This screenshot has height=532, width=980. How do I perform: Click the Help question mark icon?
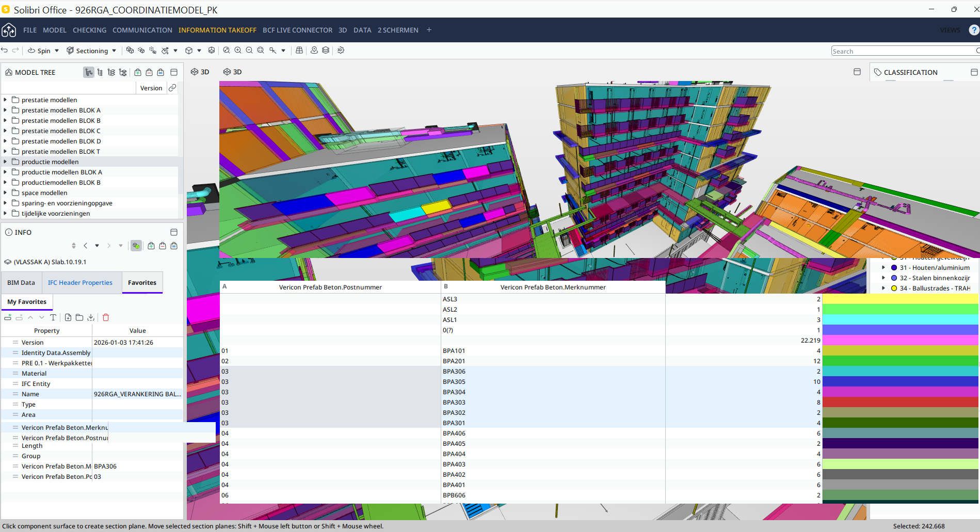coord(974,30)
